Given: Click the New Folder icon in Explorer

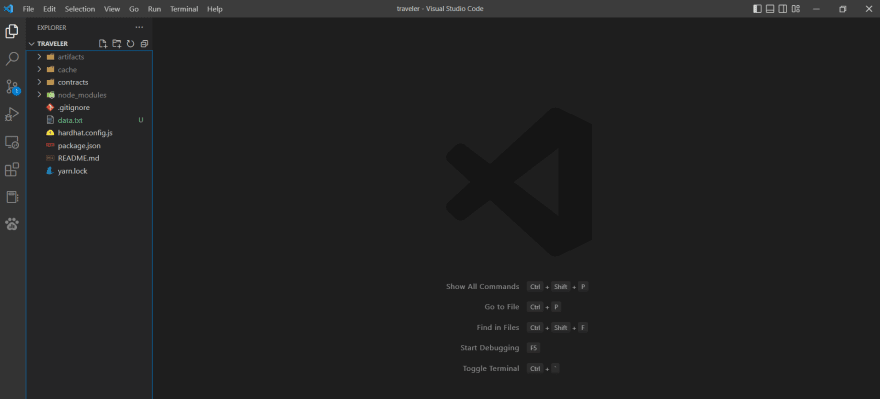Looking at the screenshot, I should [x=117, y=44].
